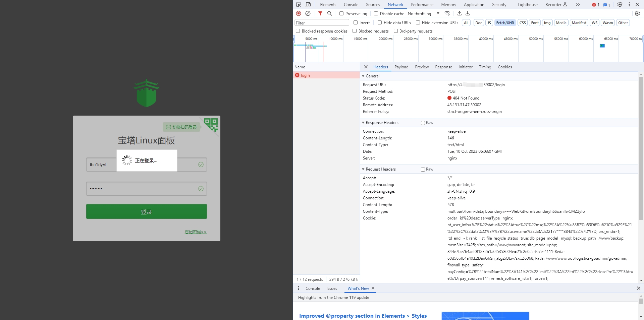Open the Issues drawer tab
This screenshot has height=320, width=644.
pyautogui.click(x=332, y=289)
